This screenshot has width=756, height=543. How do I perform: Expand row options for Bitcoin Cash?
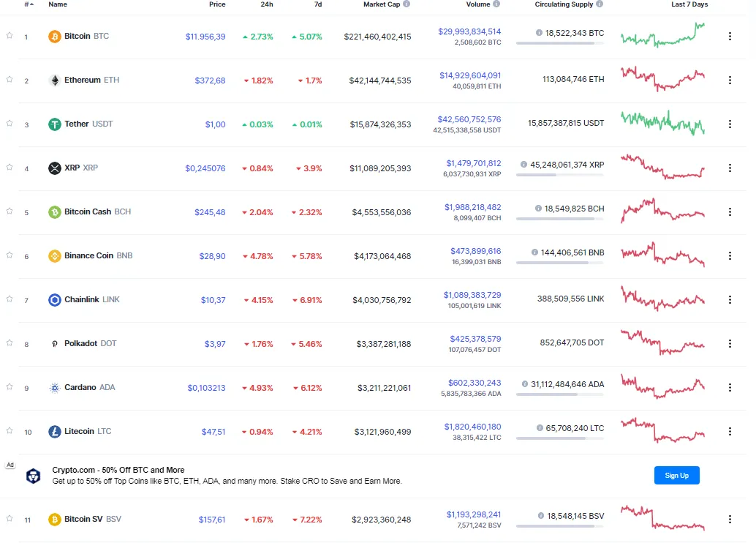click(x=730, y=212)
